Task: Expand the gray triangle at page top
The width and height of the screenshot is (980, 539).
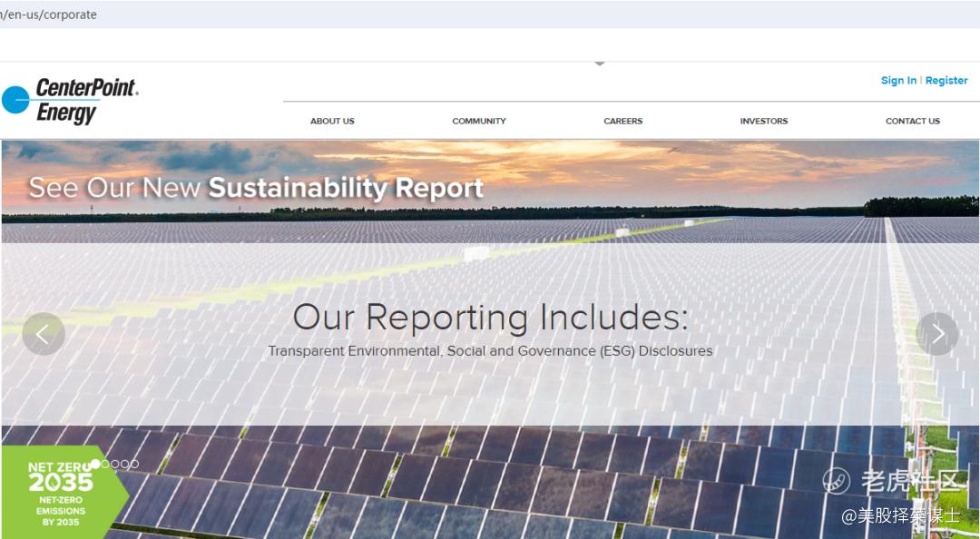Action: coord(599,64)
